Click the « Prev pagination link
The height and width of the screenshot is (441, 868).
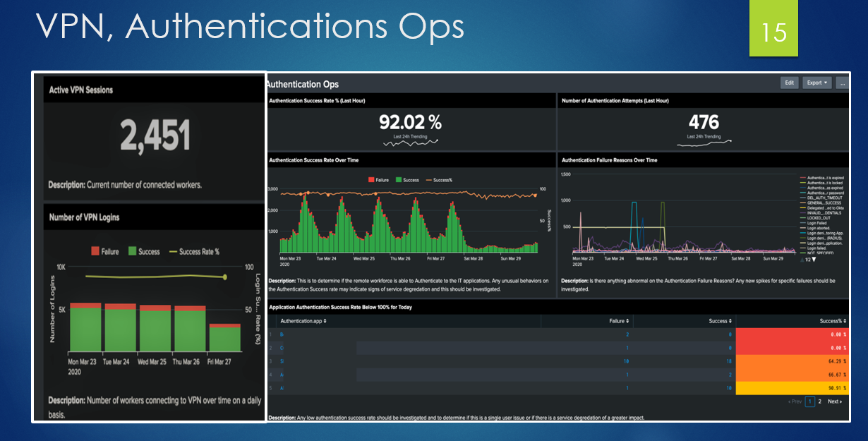[795, 401]
